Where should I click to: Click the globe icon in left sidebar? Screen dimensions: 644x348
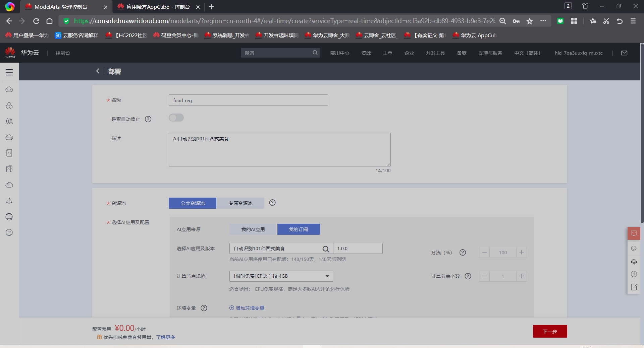tap(9, 217)
